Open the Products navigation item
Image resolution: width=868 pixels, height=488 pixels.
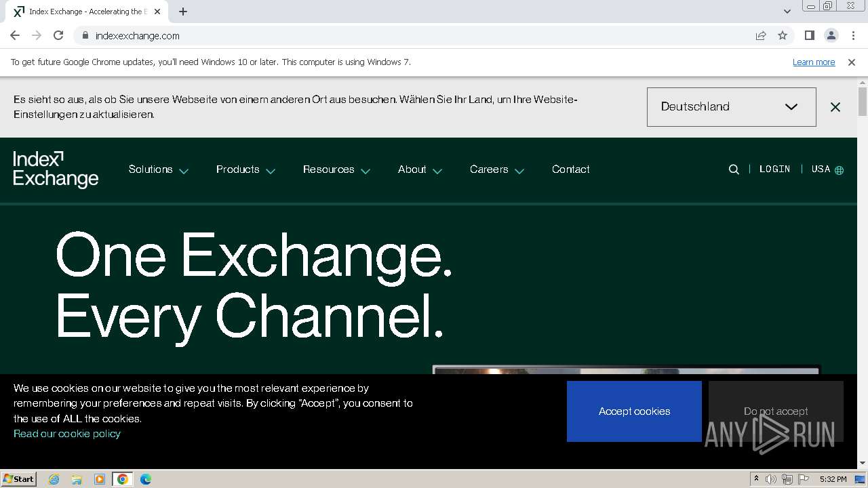238,169
